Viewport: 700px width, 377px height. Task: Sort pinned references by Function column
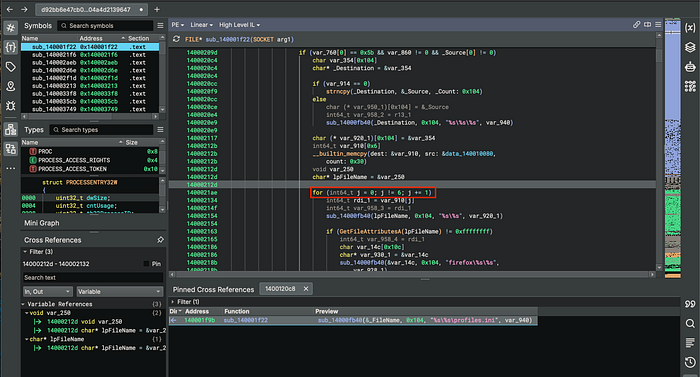[x=268, y=311]
